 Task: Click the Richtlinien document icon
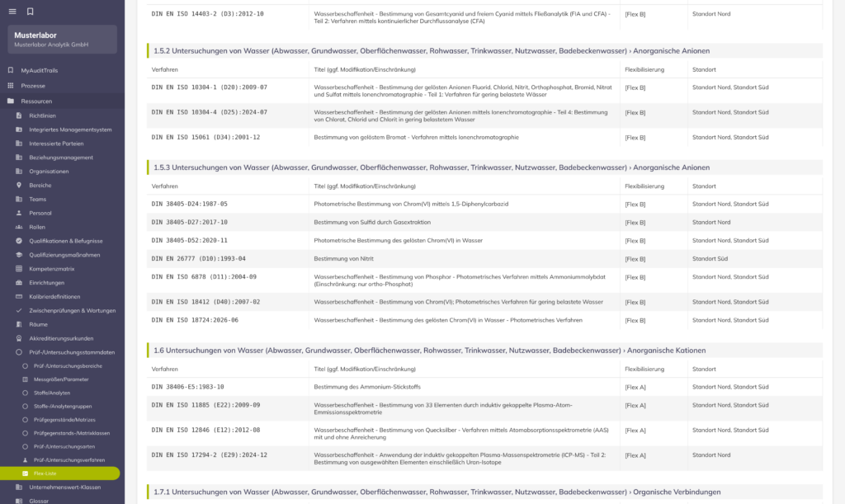point(19,115)
